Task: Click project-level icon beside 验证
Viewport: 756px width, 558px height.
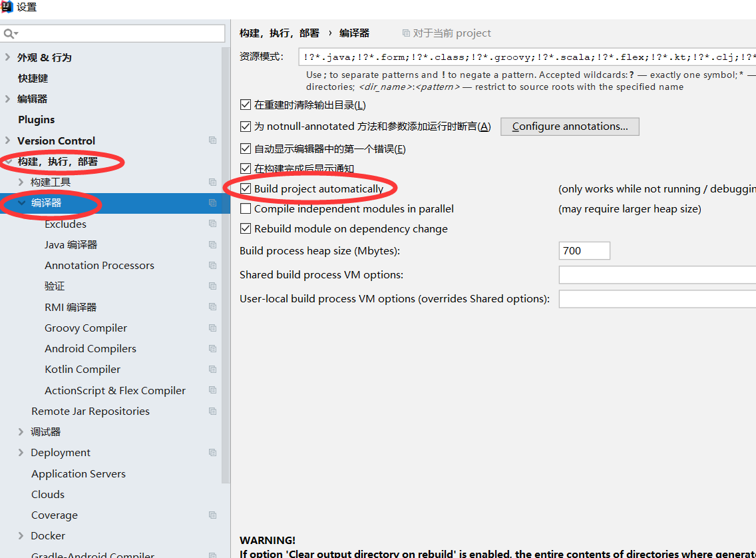Action: pyautogui.click(x=213, y=286)
